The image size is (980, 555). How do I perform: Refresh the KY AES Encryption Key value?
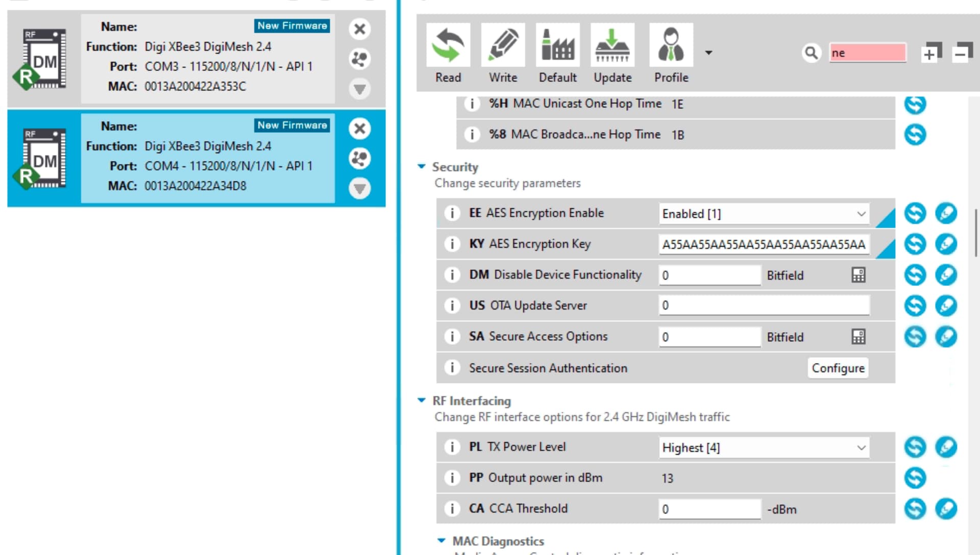click(x=915, y=244)
